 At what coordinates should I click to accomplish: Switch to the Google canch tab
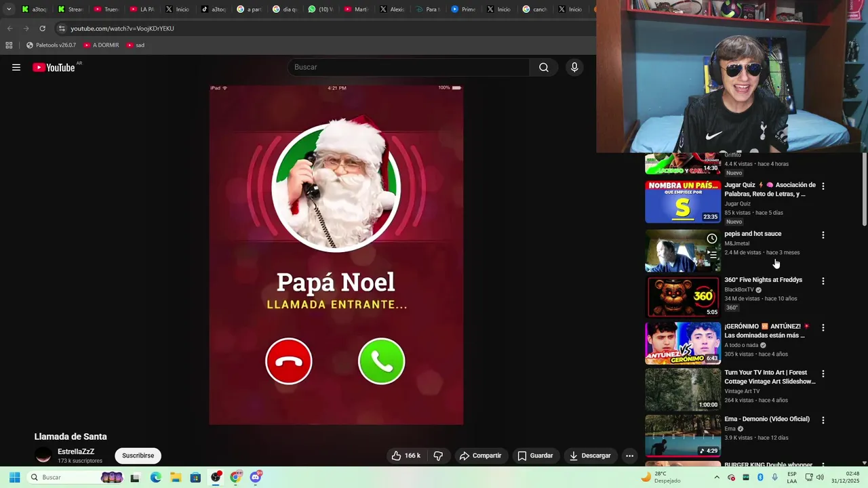click(535, 9)
